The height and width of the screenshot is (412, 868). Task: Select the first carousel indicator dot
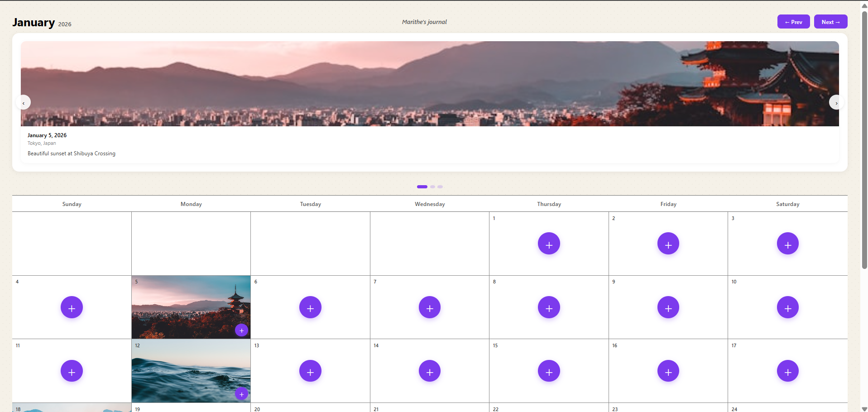422,187
